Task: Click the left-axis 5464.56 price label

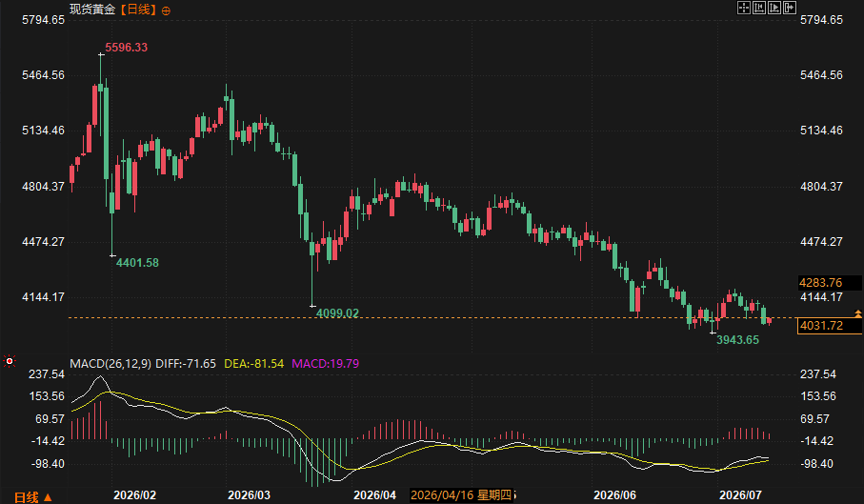Action: click(43, 75)
